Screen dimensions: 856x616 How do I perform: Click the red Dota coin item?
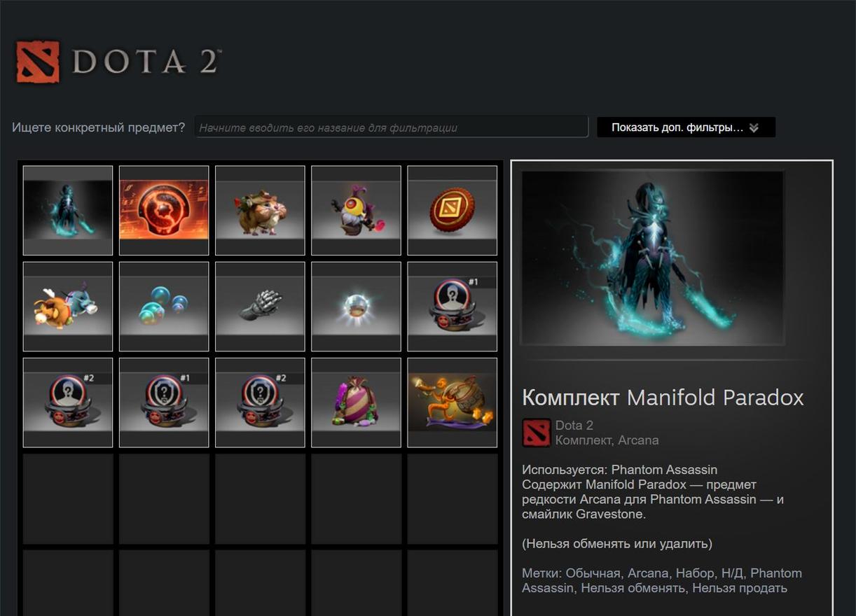pos(453,210)
